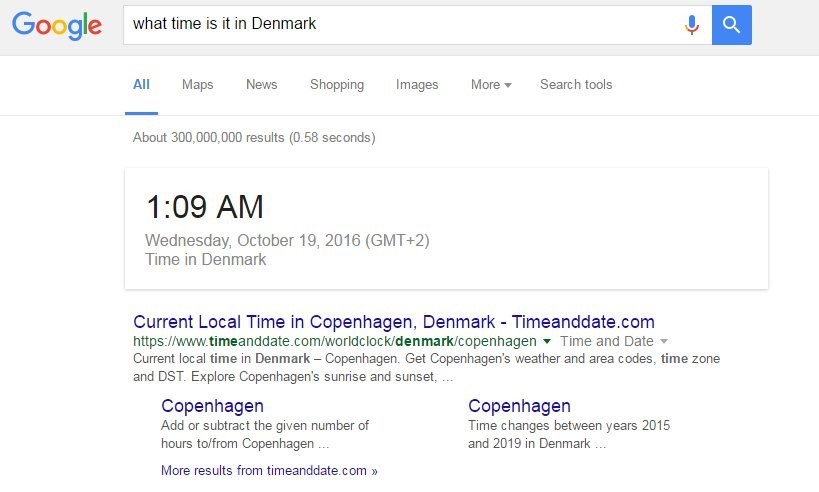The width and height of the screenshot is (819, 492).
Task: Click the Google logo
Action: pos(56,26)
